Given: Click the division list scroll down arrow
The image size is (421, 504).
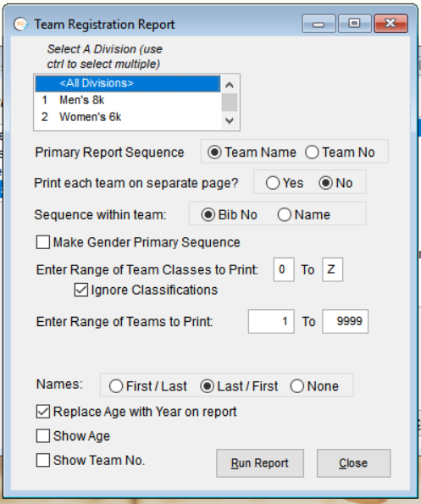Looking at the screenshot, I should (230, 120).
